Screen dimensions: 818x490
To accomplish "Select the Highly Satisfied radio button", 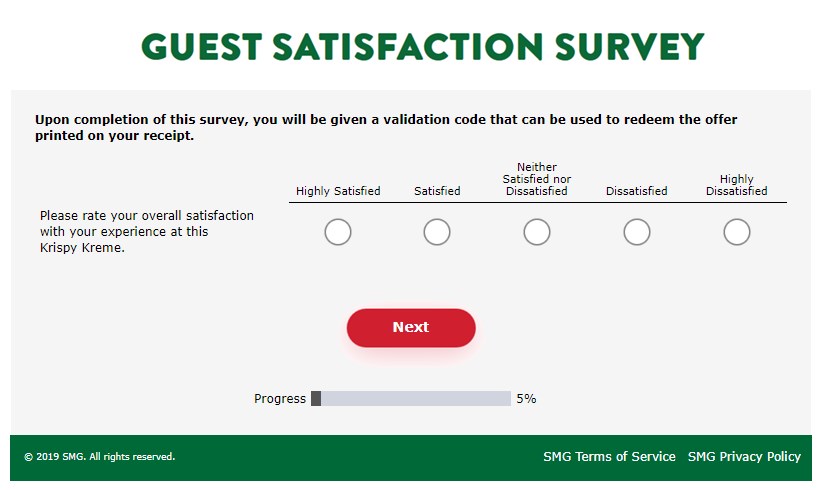I will pyautogui.click(x=338, y=232).
